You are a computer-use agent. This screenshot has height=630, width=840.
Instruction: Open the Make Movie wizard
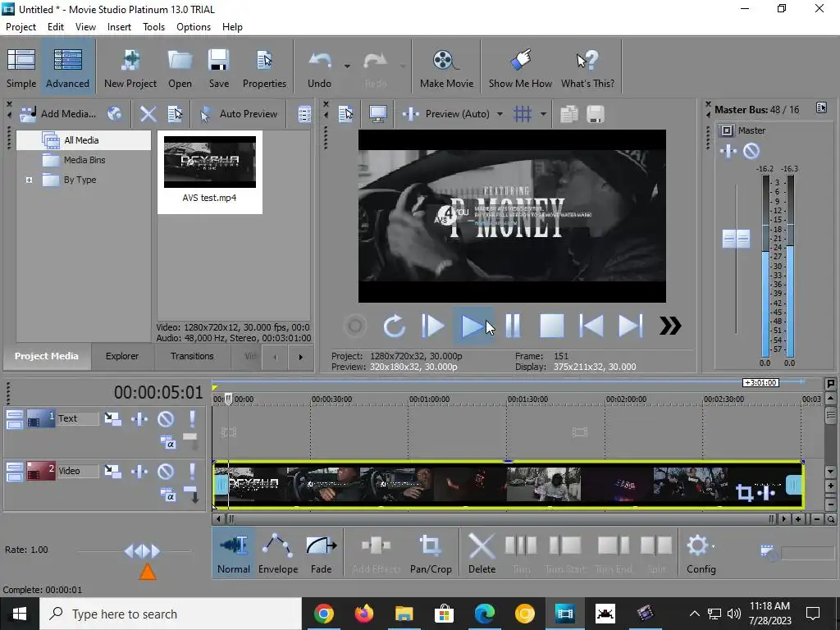446,67
